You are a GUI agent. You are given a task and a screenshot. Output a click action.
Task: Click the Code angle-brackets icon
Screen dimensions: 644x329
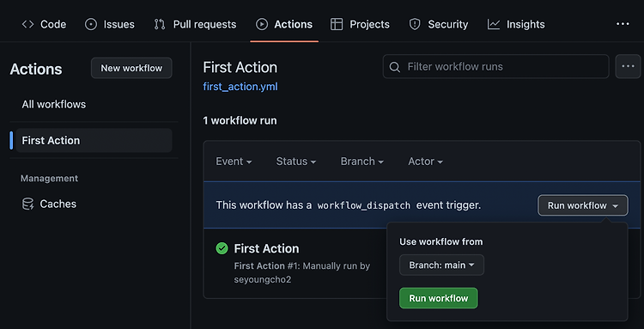pyautogui.click(x=27, y=24)
